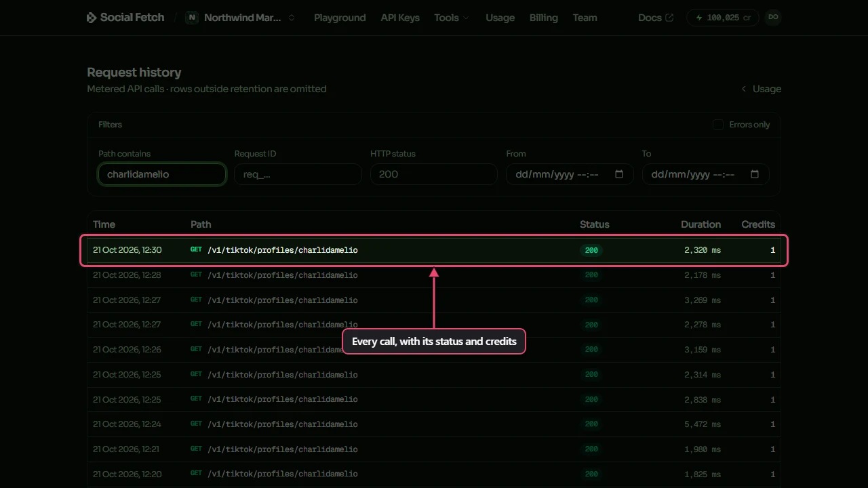
Task: Open the Northwind workspace switcher dropdown
Action: point(241,18)
